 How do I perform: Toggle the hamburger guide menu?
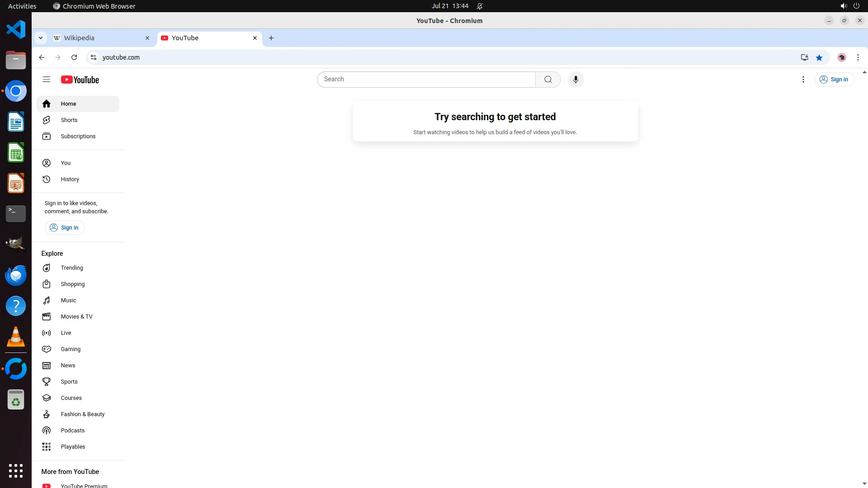coord(46,80)
